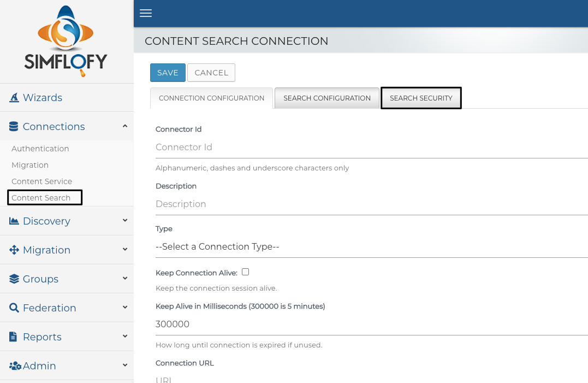The width and height of the screenshot is (588, 383).
Task: Click the Wizards hat icon
Action: click(14, 98)
